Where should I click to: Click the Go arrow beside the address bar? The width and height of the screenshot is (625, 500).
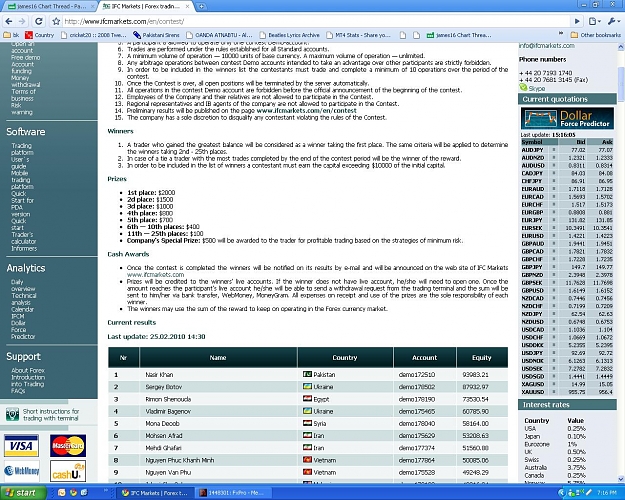pyautogui.click(x=577, y=21)
